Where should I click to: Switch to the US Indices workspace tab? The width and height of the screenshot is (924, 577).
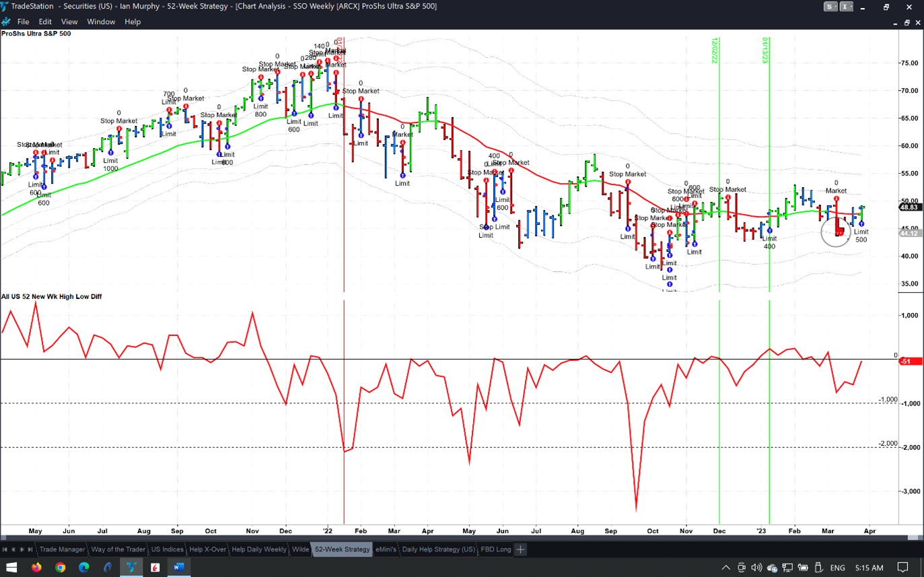coord(167,549)
